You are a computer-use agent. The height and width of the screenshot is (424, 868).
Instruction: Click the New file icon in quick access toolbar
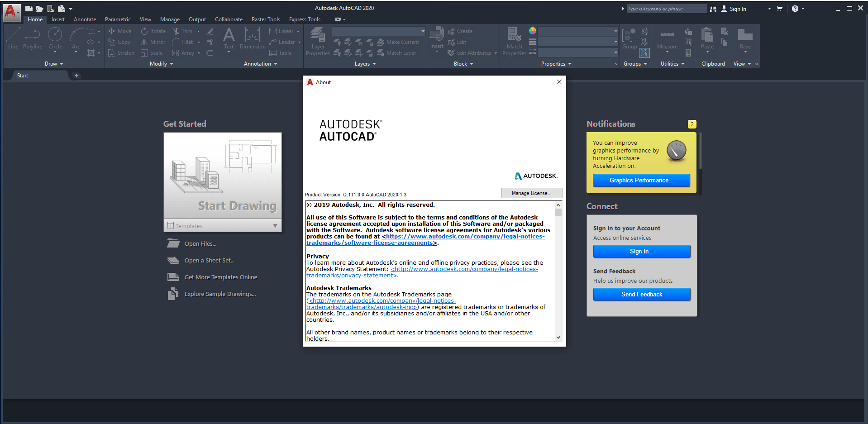[x=29, y=9]
